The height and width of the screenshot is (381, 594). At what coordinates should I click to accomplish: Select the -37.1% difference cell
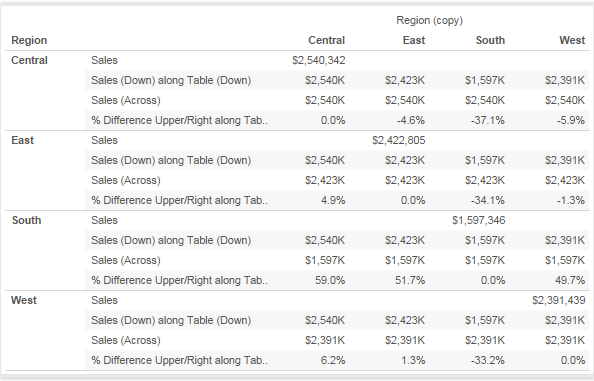(488, 120)
